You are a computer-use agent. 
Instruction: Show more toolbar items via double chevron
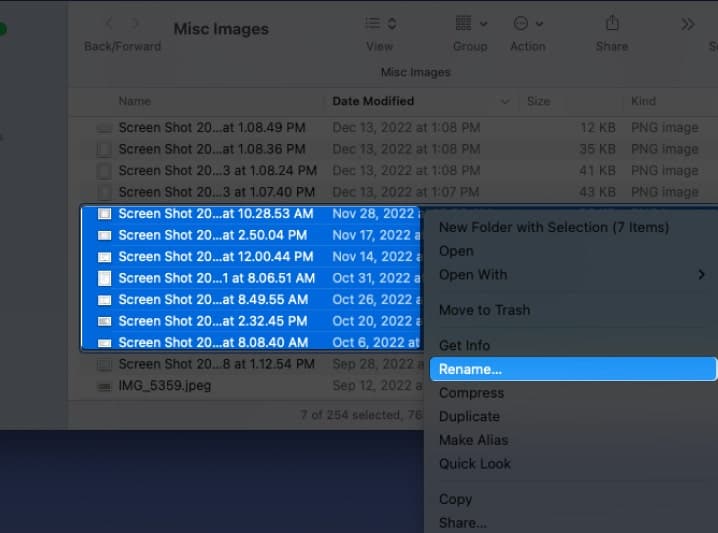click(687, 24)
